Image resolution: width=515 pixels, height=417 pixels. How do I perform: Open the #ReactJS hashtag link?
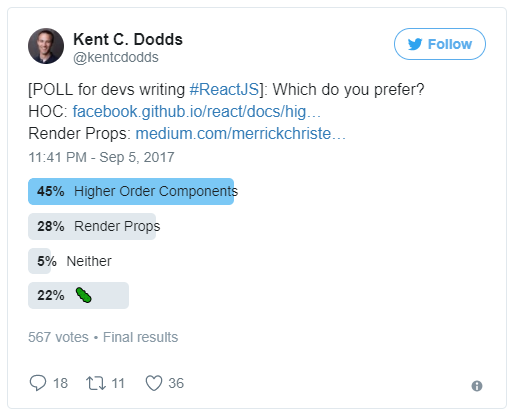pyautogui.click(x=224, y=89)
